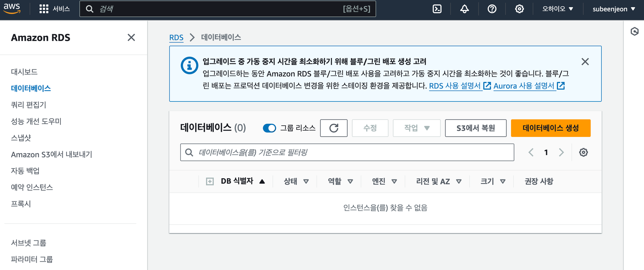Toggle the group resources switch
The image size is (644, 270).
pos(270,128)
